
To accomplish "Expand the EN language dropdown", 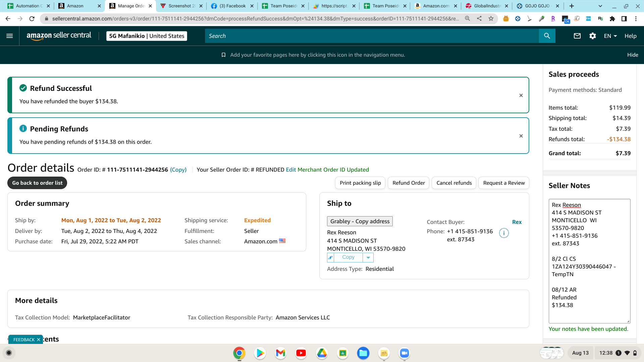I will coord(610,36).
